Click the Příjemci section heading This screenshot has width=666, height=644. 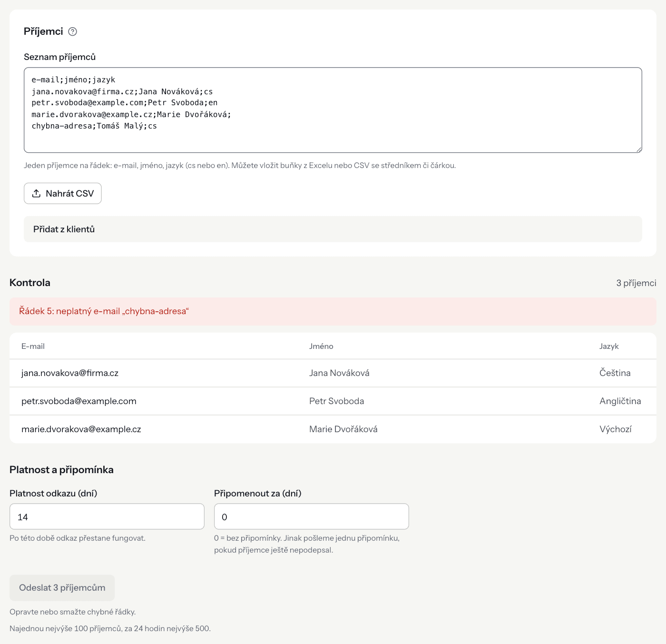click(x=43, y=31)
